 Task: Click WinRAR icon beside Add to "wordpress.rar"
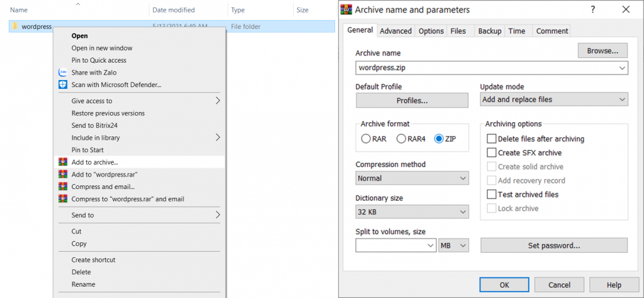[x=63, y=174]
